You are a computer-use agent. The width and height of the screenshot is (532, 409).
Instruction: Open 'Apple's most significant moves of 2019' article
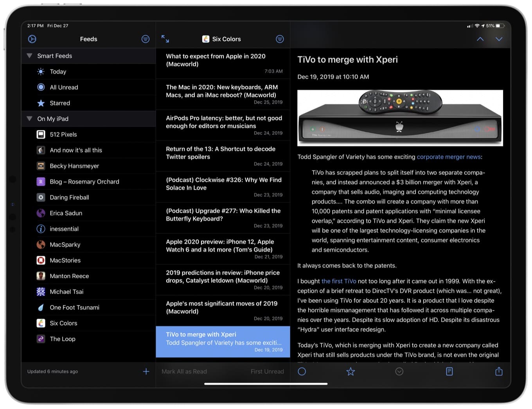(223, 310)
